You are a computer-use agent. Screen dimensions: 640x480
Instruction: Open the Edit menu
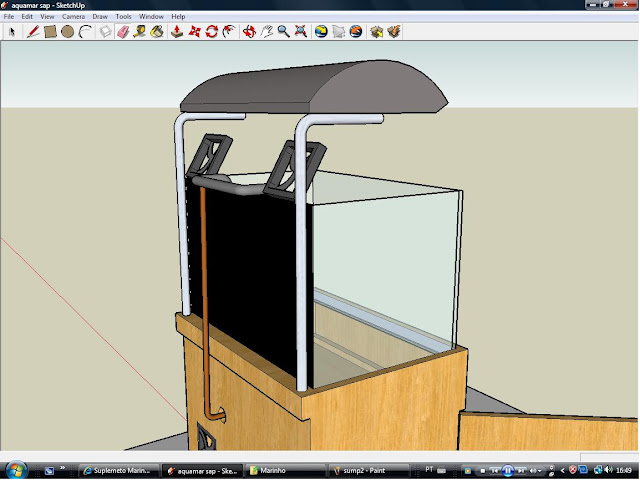pos(27,17)
